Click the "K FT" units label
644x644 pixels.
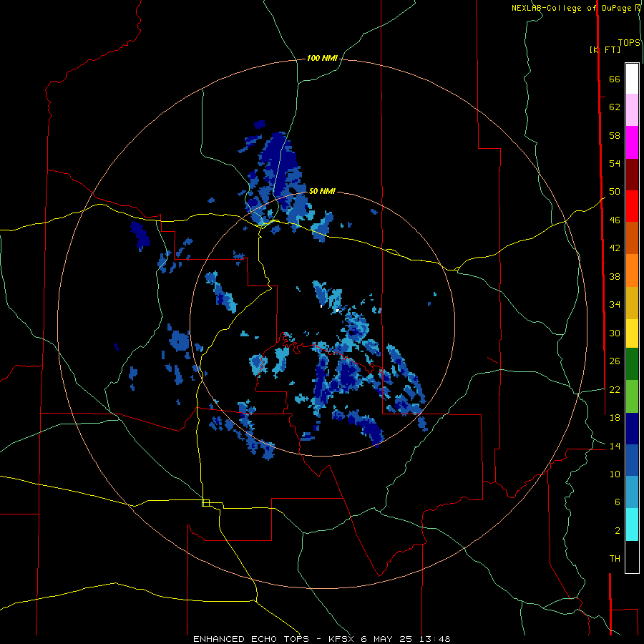[605, 49]
